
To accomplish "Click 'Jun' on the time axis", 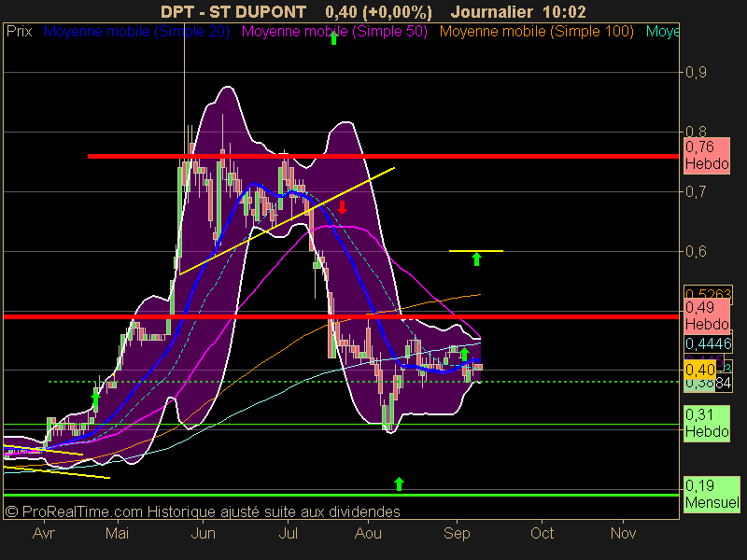I will coord(203,533).
